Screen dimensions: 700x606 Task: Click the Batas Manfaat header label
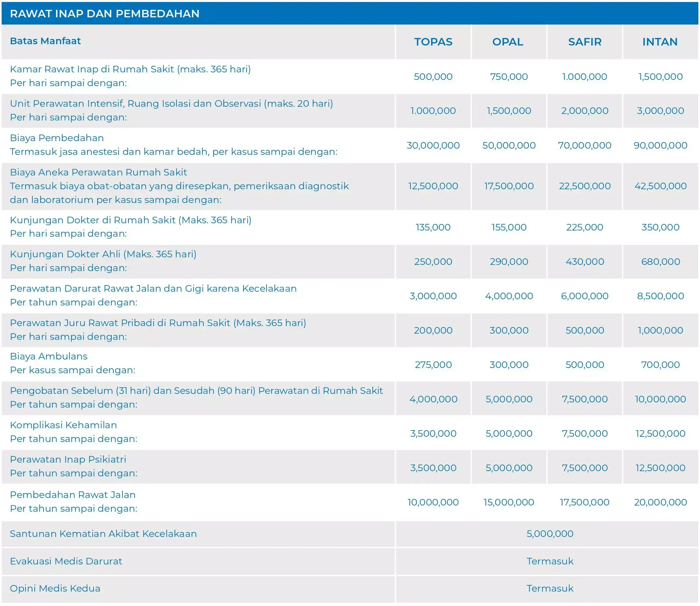click(x=45, y=41)
